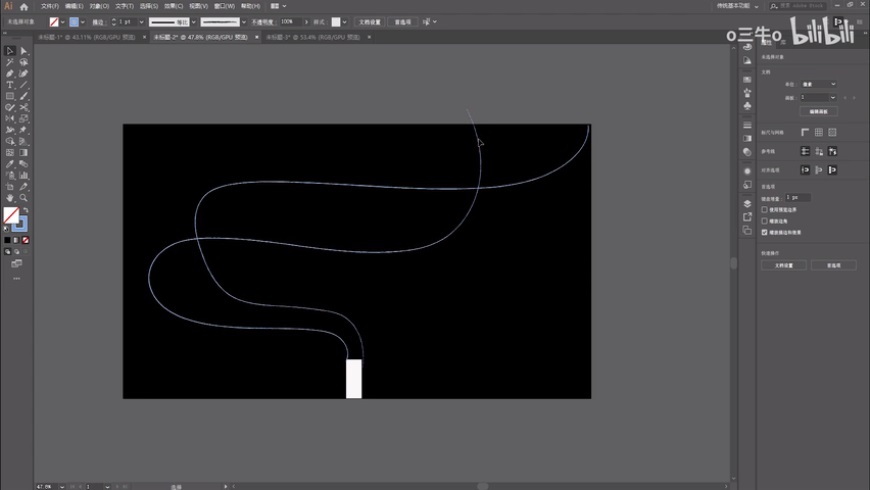Open the 单位 units dropdown

tap(818, 84)
